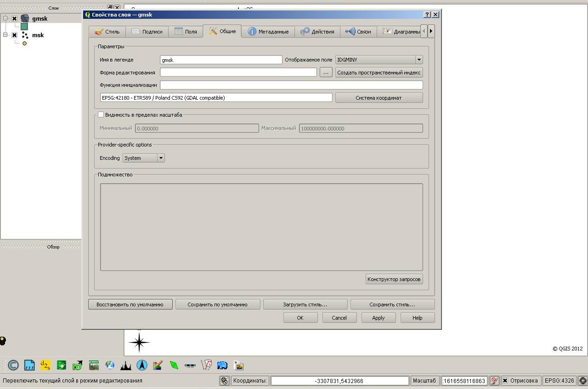Click the msk point layer icon
The height and width of the screenshot is (389, 588).
25,35
